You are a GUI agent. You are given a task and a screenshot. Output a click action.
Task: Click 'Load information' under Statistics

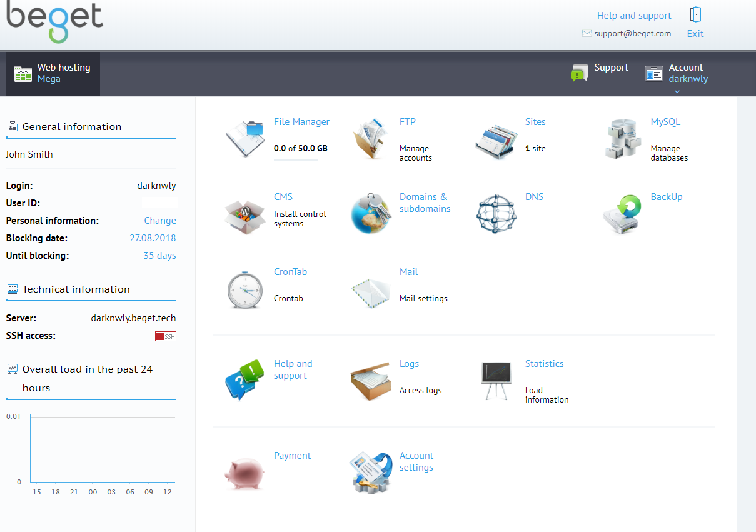tap(547, 395)
